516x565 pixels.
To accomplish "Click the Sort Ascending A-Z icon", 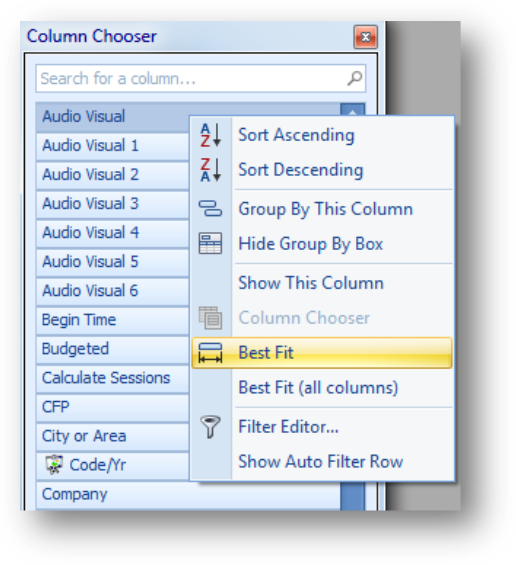I will [210, 135].
